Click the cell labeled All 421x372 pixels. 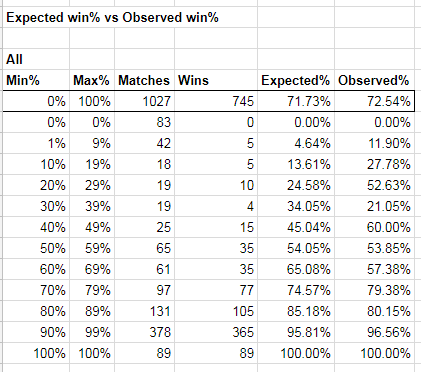click(36, 59)
